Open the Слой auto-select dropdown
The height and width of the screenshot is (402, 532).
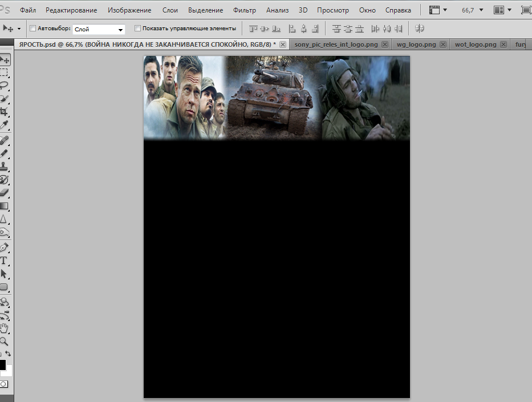point(99,30)
